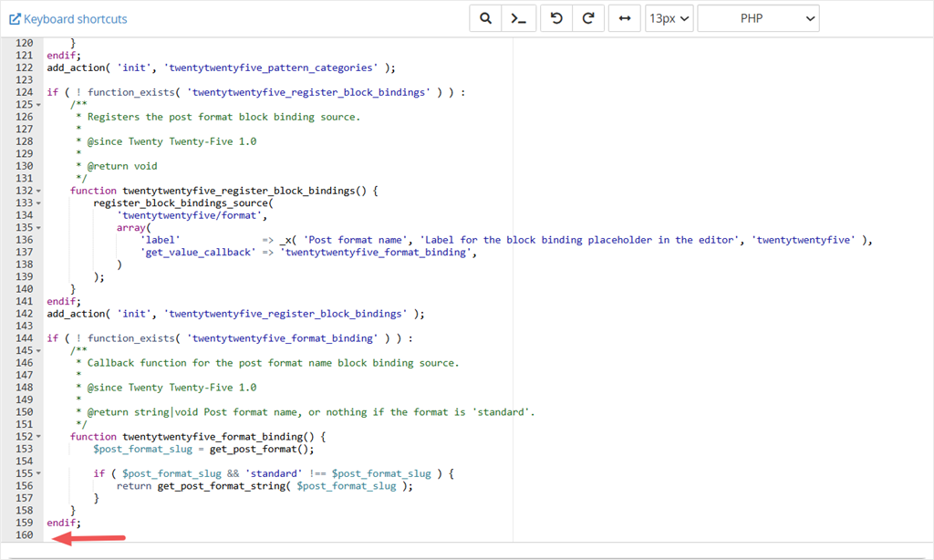Redo the last undone edit

tap(588, 18)
